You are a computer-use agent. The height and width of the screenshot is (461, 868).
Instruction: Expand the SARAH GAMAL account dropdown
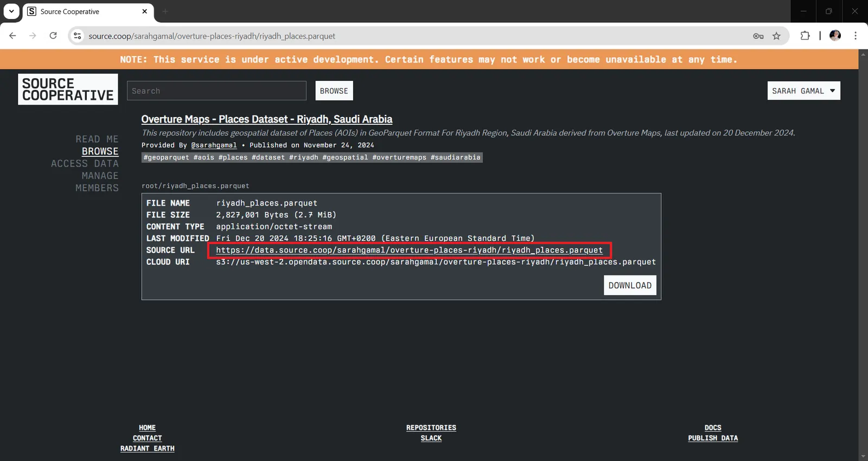803,91
